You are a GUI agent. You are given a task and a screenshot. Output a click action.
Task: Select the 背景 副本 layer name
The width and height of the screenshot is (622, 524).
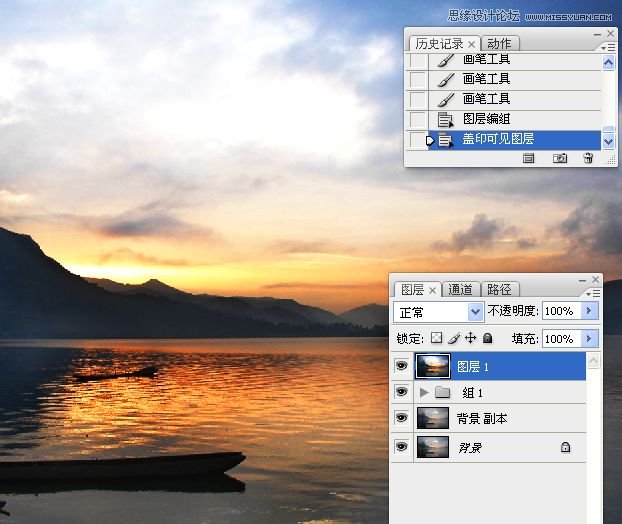click(x=482, y=418)
